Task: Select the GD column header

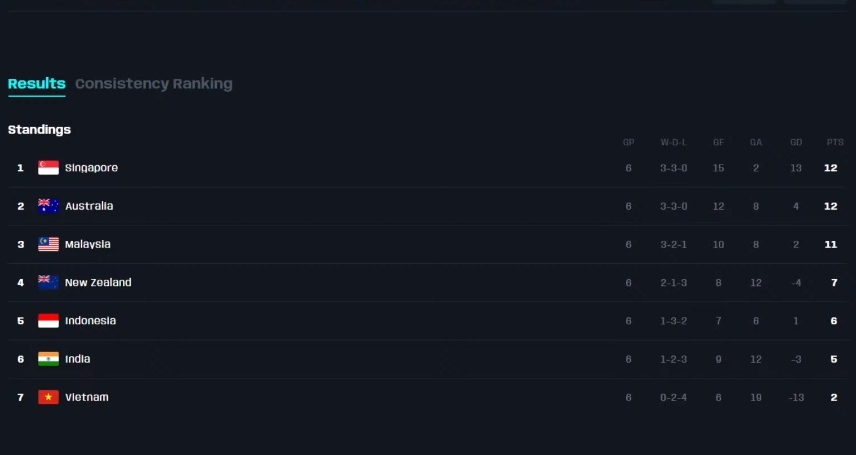Action: pyautogui.click(x=796, y=142)
